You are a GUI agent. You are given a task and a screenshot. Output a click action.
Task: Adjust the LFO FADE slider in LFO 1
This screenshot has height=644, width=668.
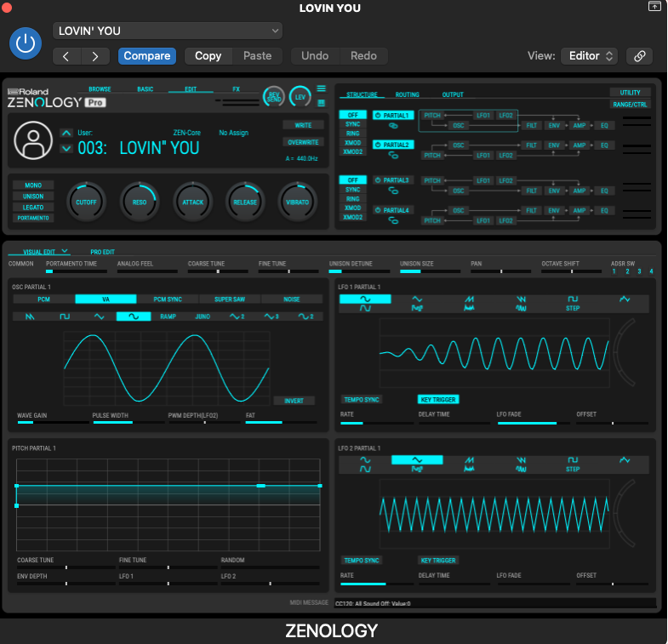point(534,423)
